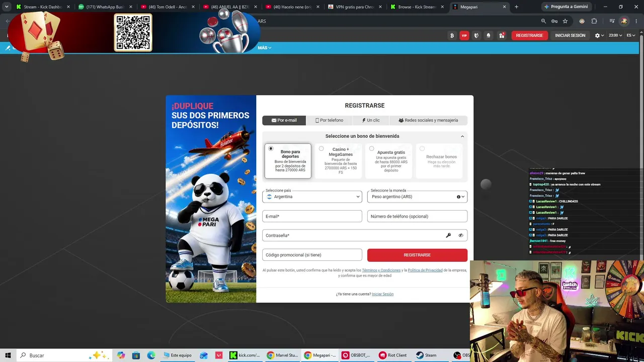This screenshot has height=362, width=644.
Task: Switch to the Por e-mail registration tab
Action: tap(284, 120)
